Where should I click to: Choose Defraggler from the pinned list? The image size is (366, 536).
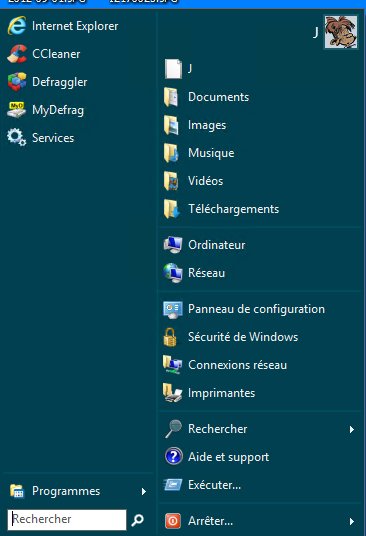tap(79, 82)
